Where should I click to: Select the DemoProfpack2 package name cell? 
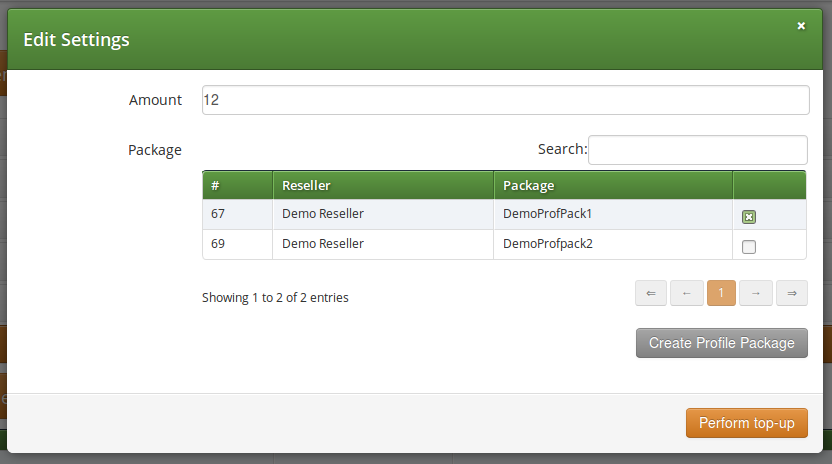(x=548, y=244)
